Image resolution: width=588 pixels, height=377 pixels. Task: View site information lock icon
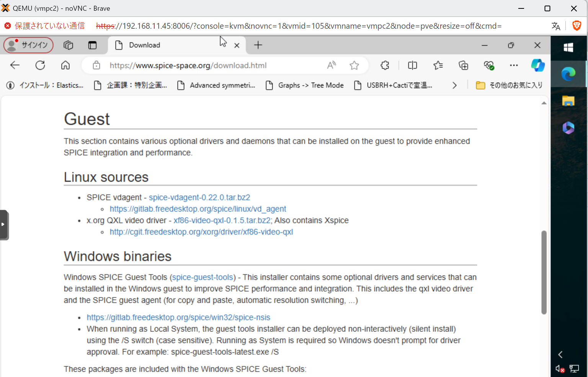96,65
